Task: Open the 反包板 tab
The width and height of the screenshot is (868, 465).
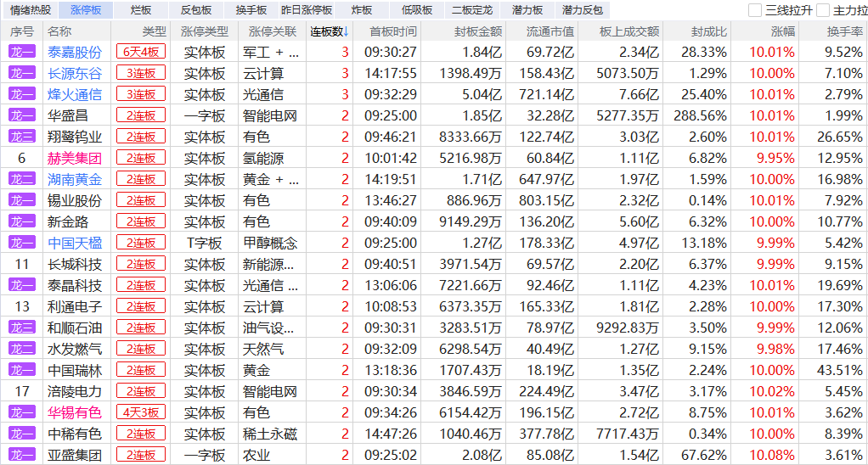Action: tap(196, 10)
